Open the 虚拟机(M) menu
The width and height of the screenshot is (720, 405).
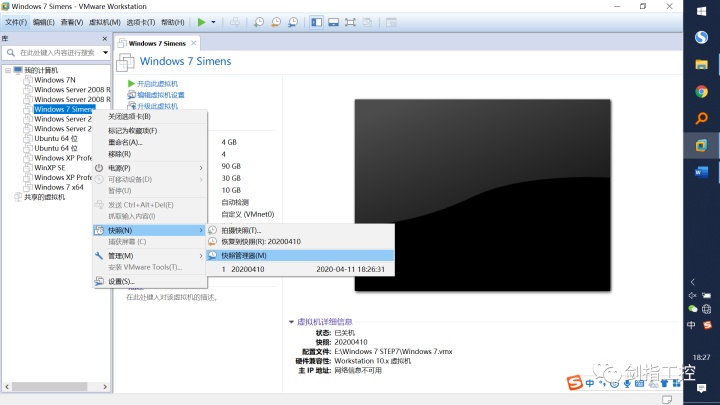[x=104, y=22]
